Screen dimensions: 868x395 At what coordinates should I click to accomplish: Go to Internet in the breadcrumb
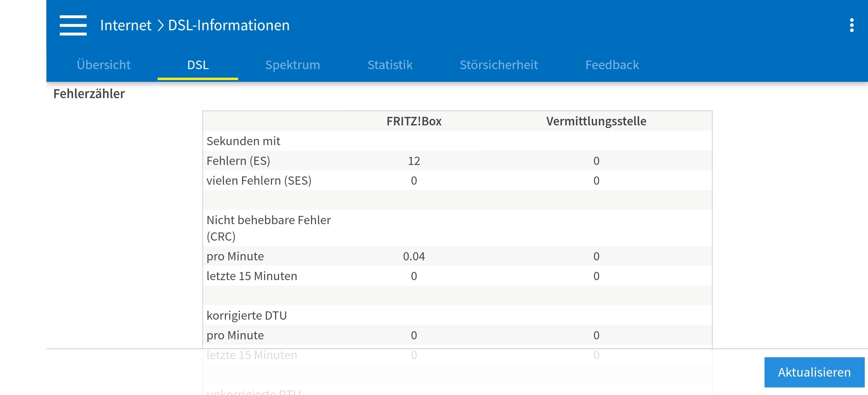click(x=126, y=25)
